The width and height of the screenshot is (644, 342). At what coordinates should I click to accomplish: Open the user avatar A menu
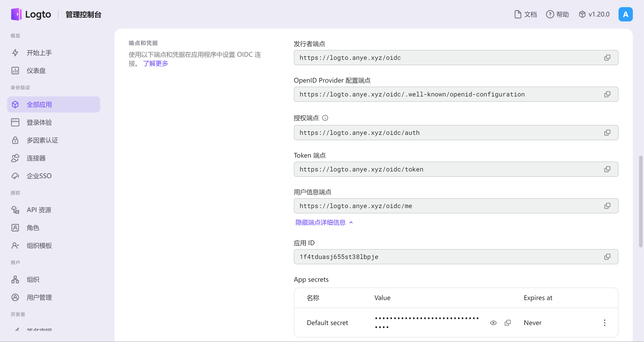pos(625,15)
